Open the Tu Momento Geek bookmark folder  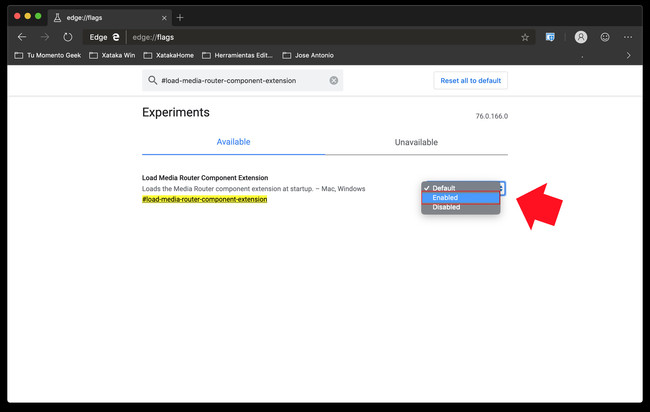pos(50,55)
